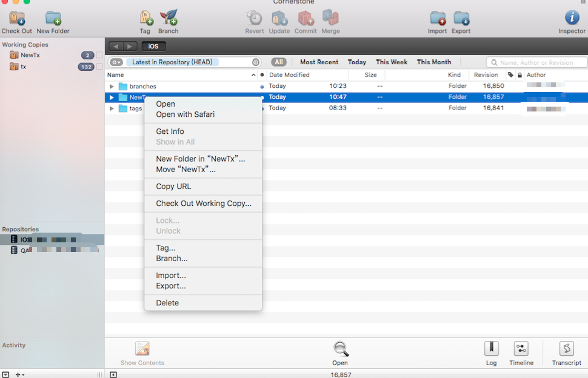Choose Move “NewTx”…
The image size is (588, 378).
pos(203,170)
